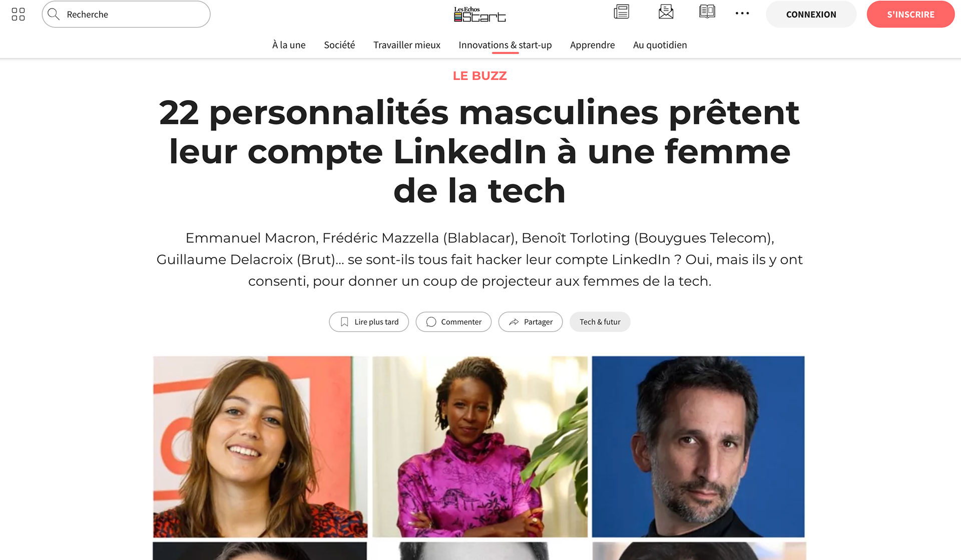961x560 pixels.
Task: Go to the À la une section
Action: point(289,45)
